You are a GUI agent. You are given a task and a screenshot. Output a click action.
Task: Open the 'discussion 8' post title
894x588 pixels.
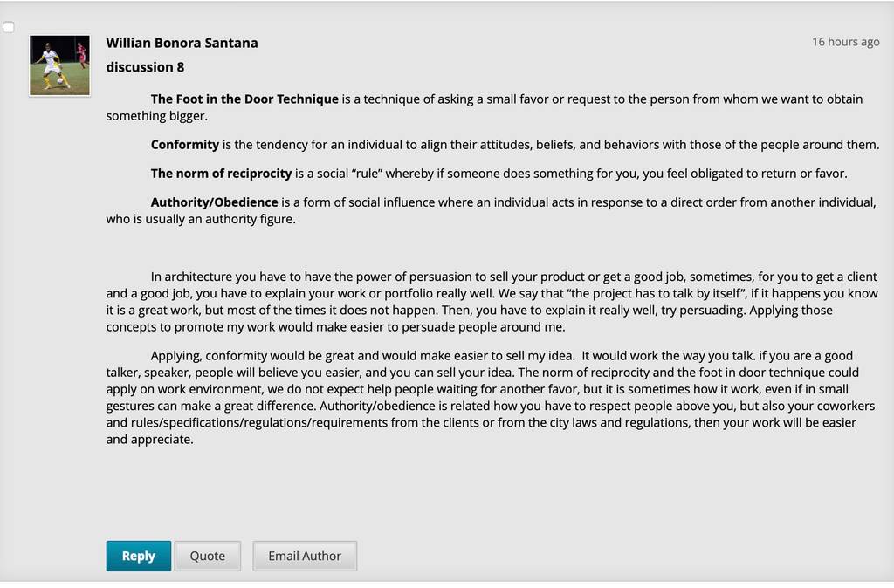coord(146,67)
